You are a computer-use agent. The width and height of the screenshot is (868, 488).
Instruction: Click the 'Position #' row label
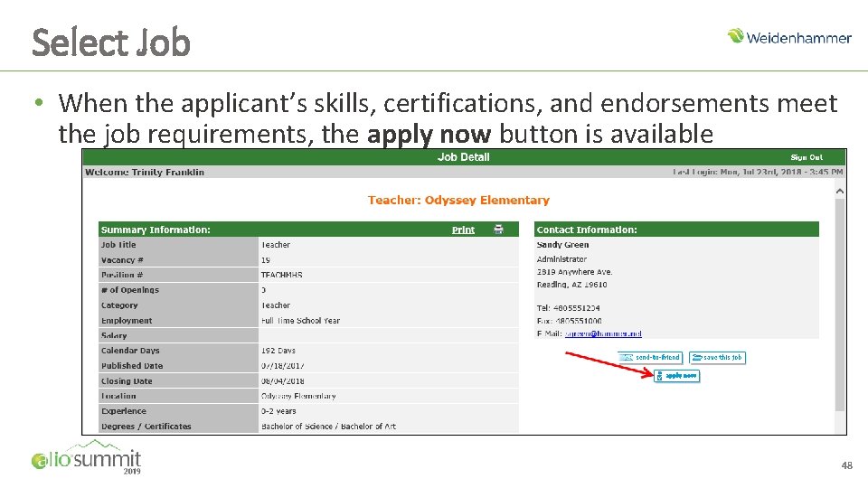(x=122, y=275)
